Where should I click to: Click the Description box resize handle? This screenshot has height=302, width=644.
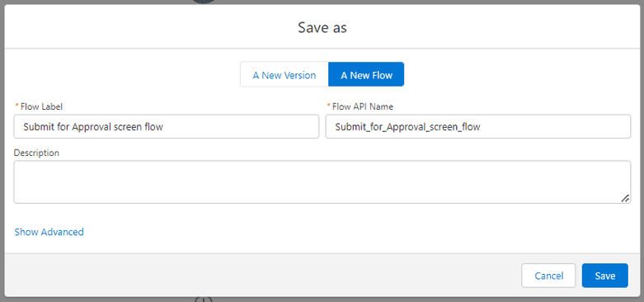coord(625,198)
